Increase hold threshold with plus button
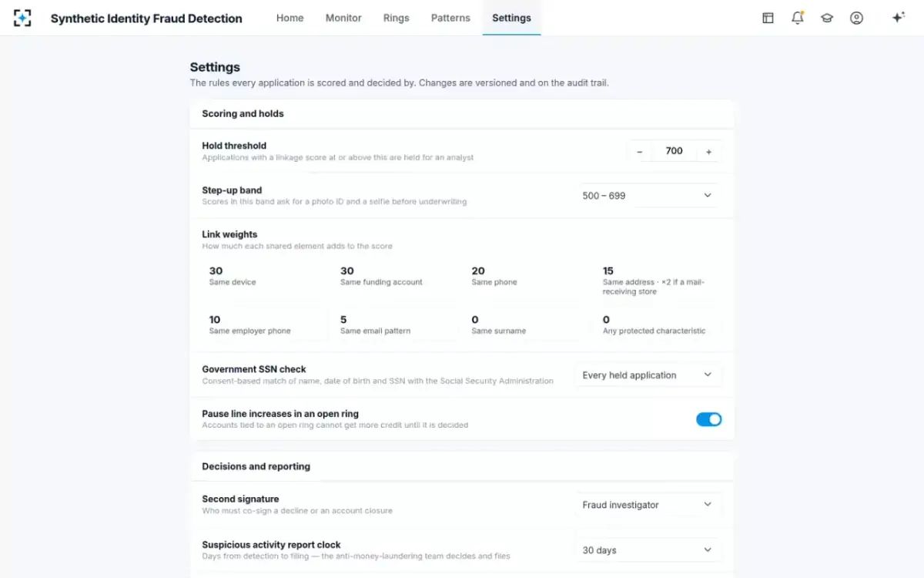 709,152
